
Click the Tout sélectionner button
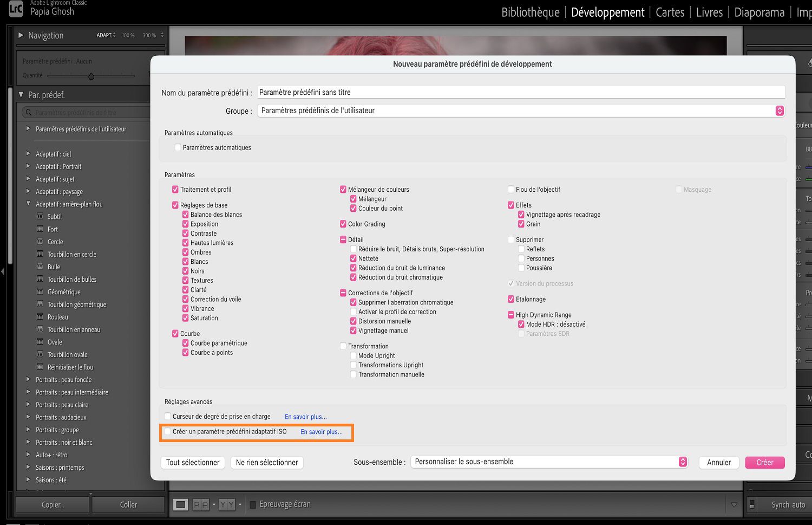193,462
